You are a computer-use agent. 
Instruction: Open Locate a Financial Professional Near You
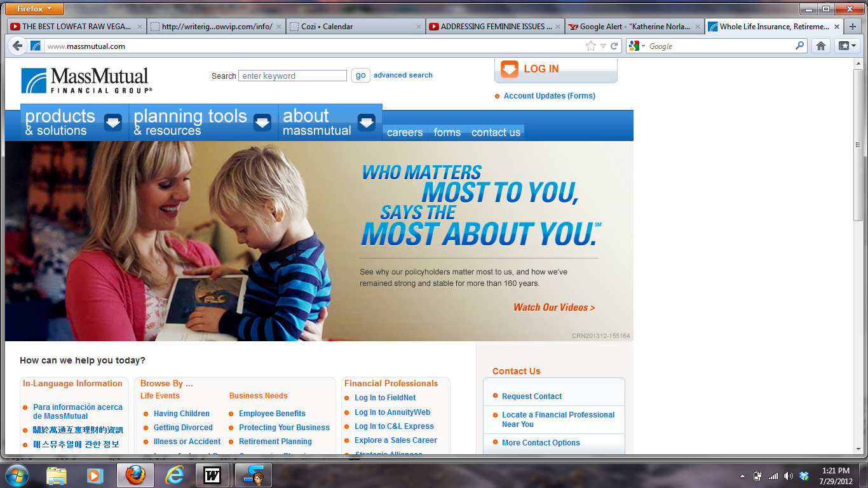coord(558,419)
